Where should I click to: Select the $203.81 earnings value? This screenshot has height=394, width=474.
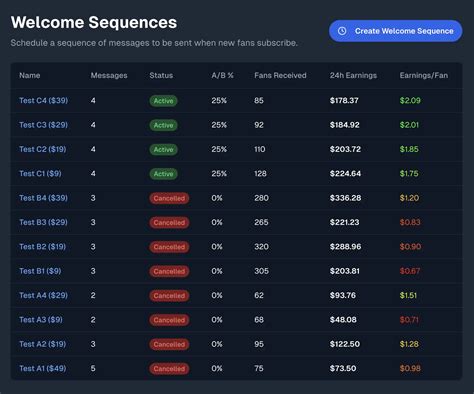point(345,271)
